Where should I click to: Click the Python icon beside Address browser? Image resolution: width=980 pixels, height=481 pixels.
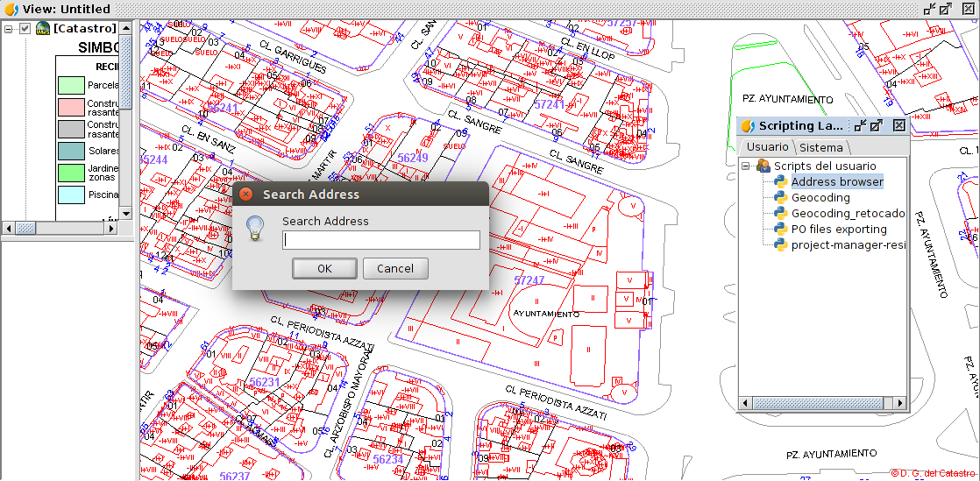780,182
